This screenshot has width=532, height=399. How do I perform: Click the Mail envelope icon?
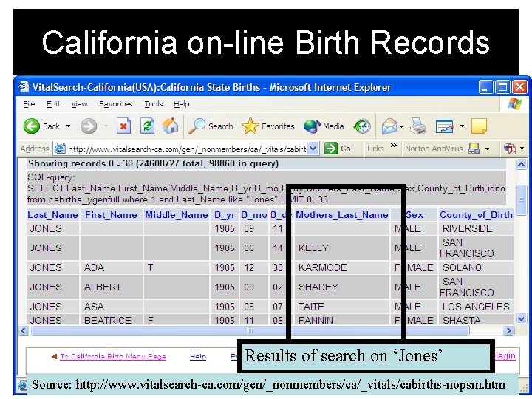click(x=389, y=126)
